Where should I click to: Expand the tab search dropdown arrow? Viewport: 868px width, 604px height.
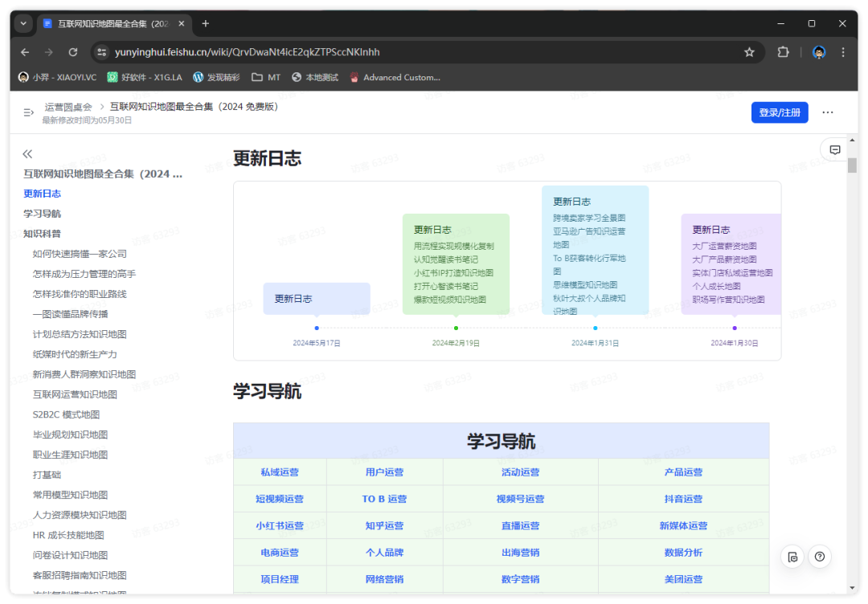(x=23, y=24)
